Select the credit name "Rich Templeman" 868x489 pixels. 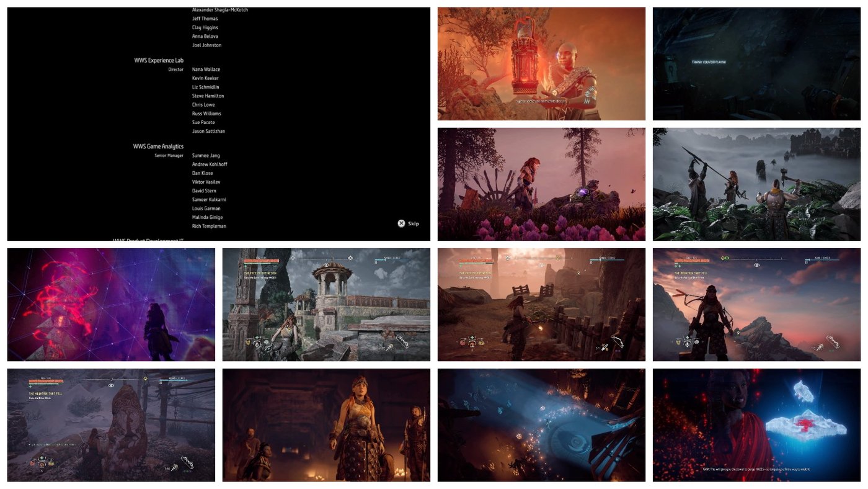pos(209,226)
